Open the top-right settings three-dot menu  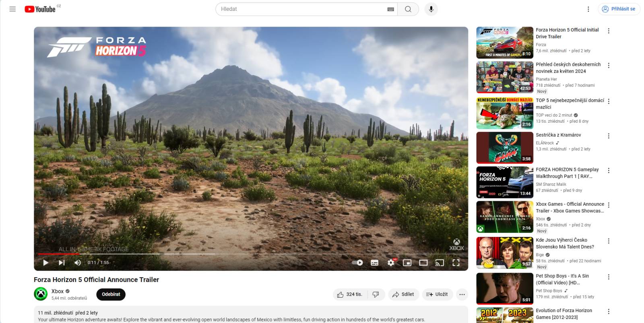[588, 9]
